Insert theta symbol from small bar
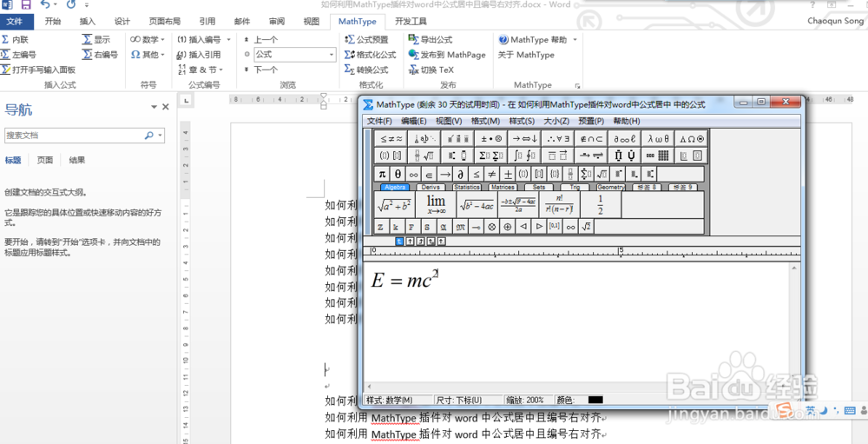The image size is (868, 444). click(x=398, y=174)
